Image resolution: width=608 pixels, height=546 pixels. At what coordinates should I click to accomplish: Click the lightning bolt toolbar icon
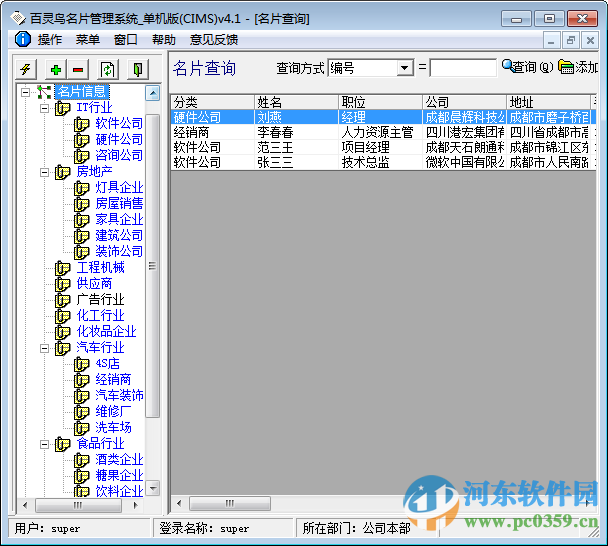pos(26,70)
